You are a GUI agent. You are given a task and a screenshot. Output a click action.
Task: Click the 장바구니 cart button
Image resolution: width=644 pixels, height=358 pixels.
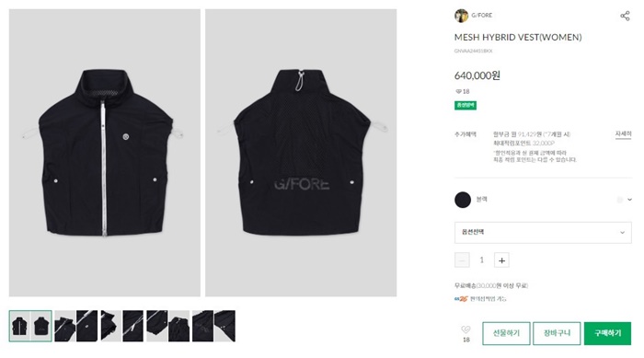pos(557,333)
